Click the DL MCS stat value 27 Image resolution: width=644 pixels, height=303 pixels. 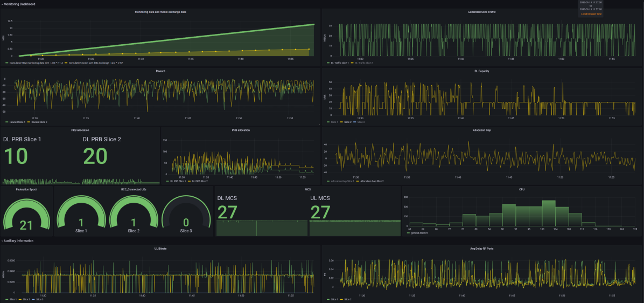(x=227, y=211)
